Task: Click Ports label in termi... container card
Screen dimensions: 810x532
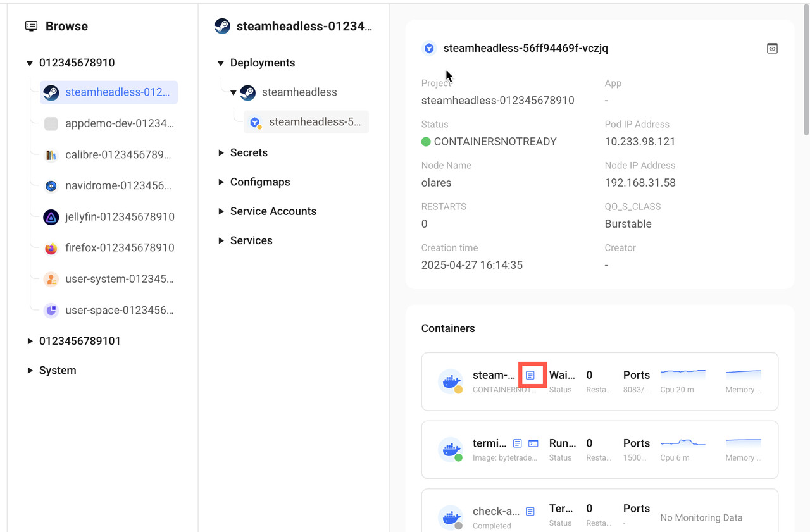Action: [x=637, y=443]
